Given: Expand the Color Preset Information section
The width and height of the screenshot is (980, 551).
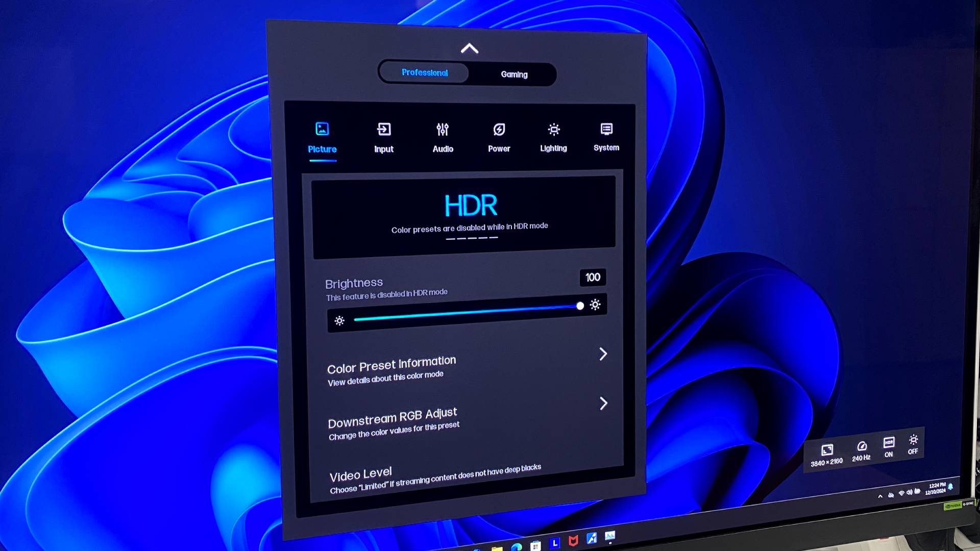Looking at the screenshot, I should tap(602, 353).
